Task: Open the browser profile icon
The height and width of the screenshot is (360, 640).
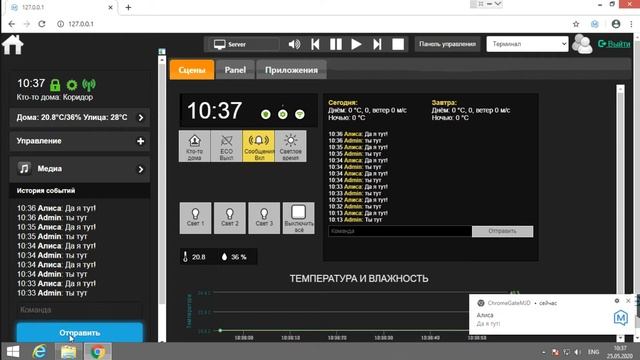Action: click(616, 24)
